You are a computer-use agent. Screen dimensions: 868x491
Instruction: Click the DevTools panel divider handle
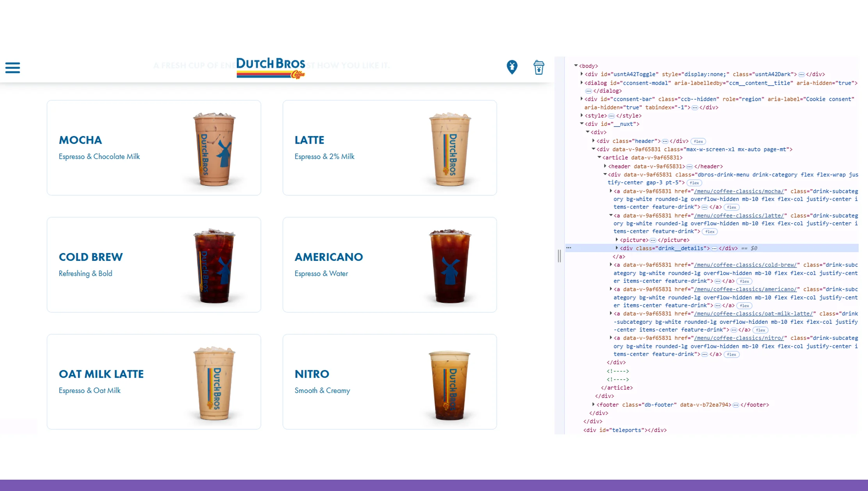558,257
